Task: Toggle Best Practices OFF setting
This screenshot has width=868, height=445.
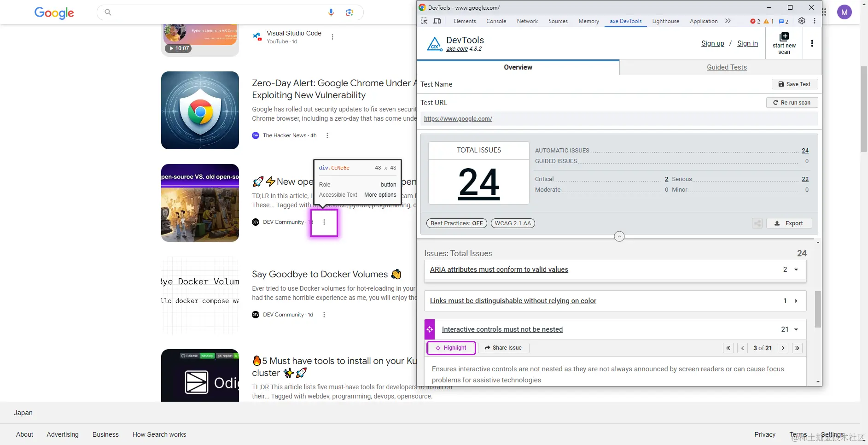Action: tap(457, 223)
